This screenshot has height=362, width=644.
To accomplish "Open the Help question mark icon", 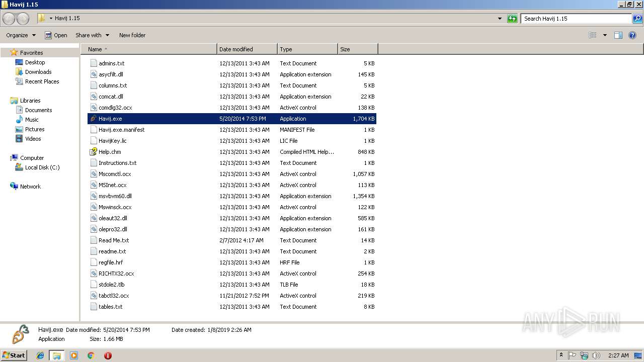I will click(632, 35).
